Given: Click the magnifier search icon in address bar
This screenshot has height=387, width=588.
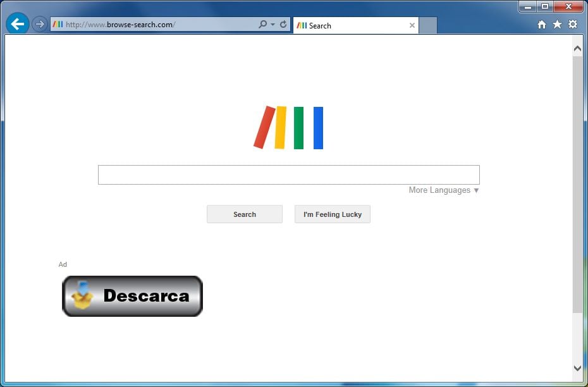Looking at the screenshot, I should coord(263,25).
